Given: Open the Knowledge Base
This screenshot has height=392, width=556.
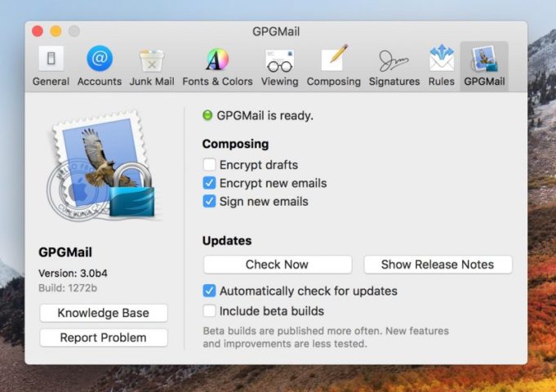Looking at the screenshot, I should click(x=104, y=313).
